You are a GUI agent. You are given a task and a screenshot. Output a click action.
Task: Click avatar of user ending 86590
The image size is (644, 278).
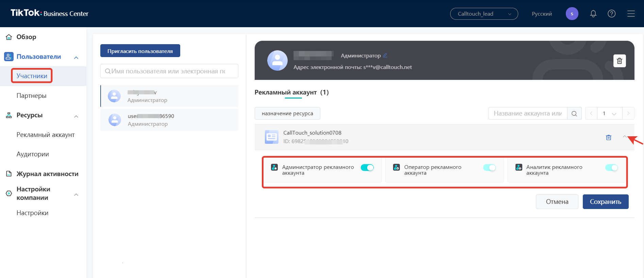[115, 120]
